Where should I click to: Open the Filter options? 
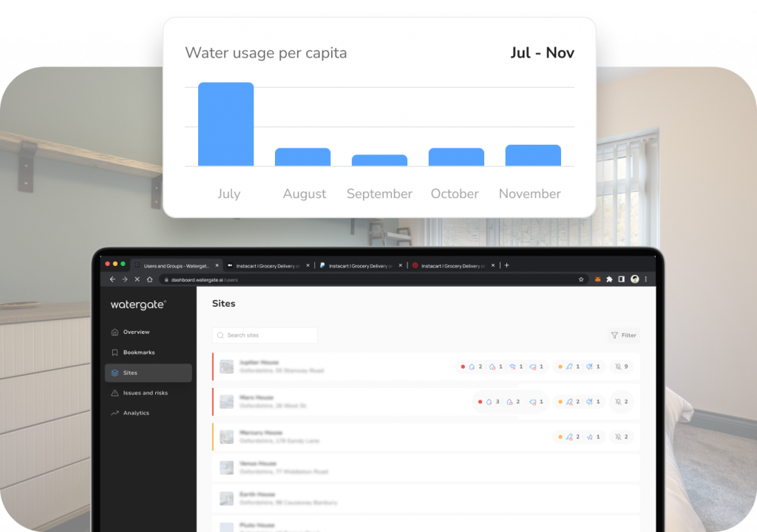coord(623,335)
